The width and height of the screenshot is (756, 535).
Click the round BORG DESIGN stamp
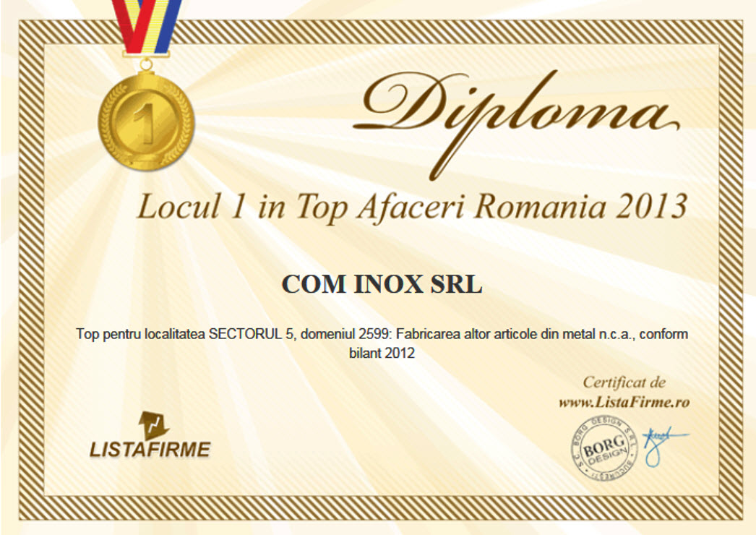pyautogui.click(x=604, y=449)
